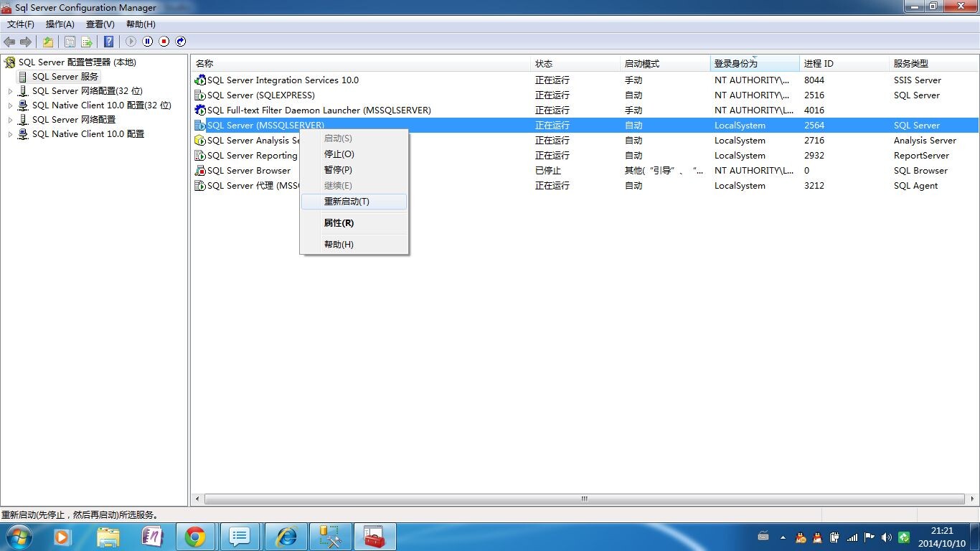Select the SQL Server 服务 tree item
The height and width of the screenshot is (551, 980).
[65, 77]
